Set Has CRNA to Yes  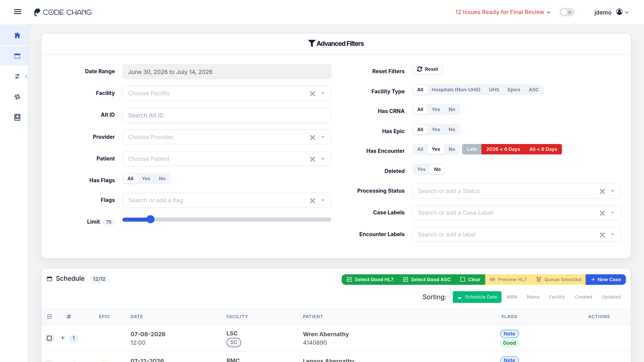coord(436,109)
